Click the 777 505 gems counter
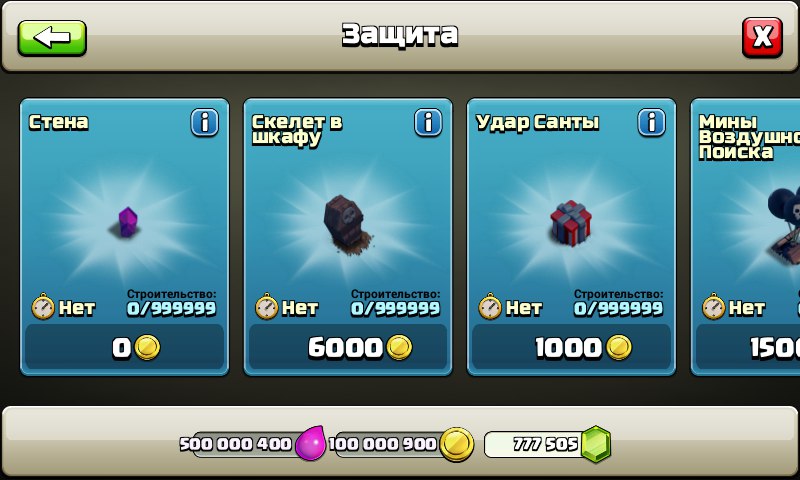The height and width of the screenshot is (480, 800). (x=546, y=444)
